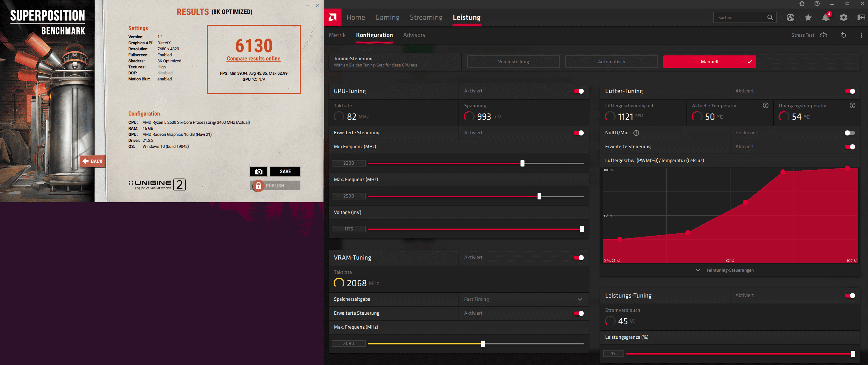The width and height of the screenshot is (868, 365).
Task: Click Min Frequenz value field 2300
Action: 348,163
